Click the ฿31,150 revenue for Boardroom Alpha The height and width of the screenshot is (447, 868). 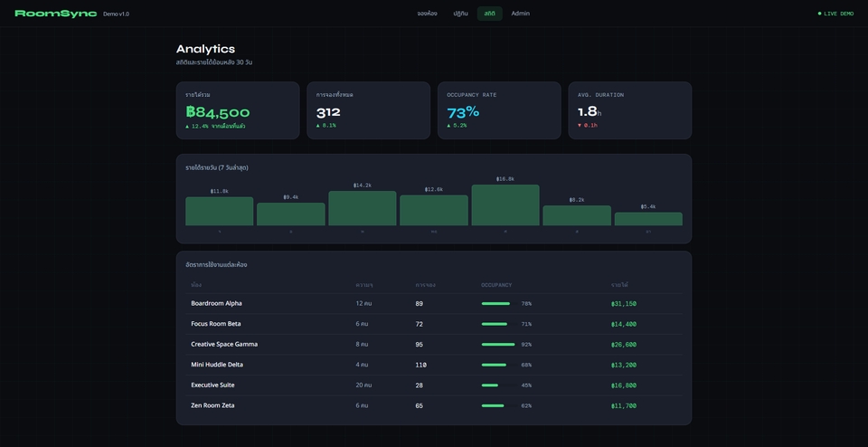coord(624,303)
